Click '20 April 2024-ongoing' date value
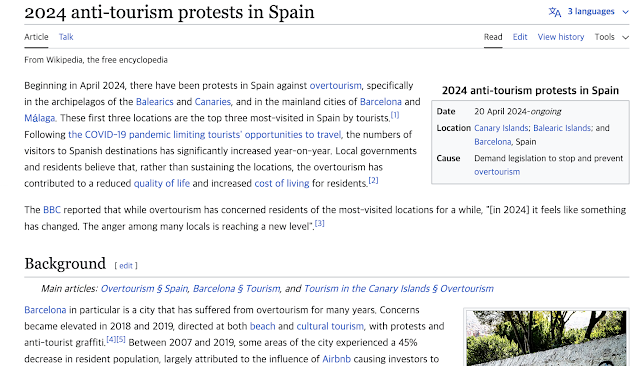Screen dimensions: 639x366 pos(518,112)
